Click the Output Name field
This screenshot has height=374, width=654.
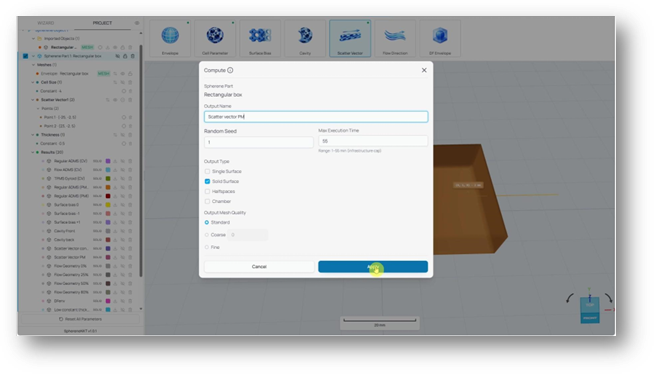point(316,117)
